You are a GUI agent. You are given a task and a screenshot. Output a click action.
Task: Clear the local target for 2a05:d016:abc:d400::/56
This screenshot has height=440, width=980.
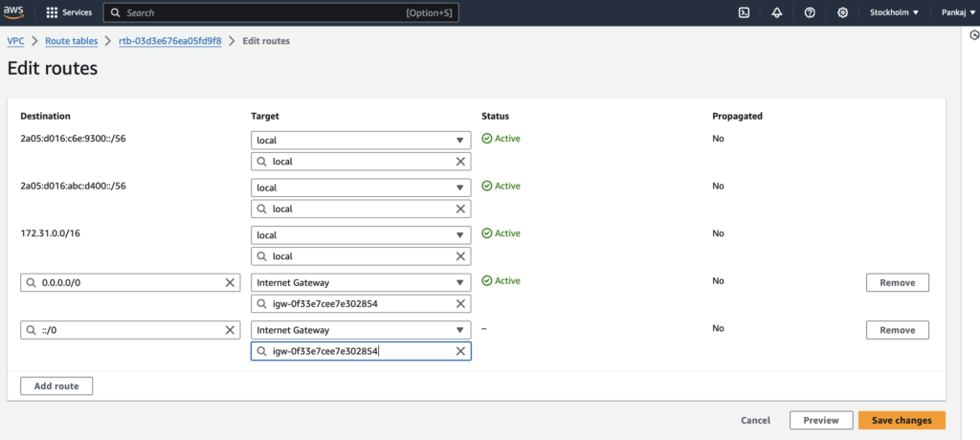click(460, 209)
